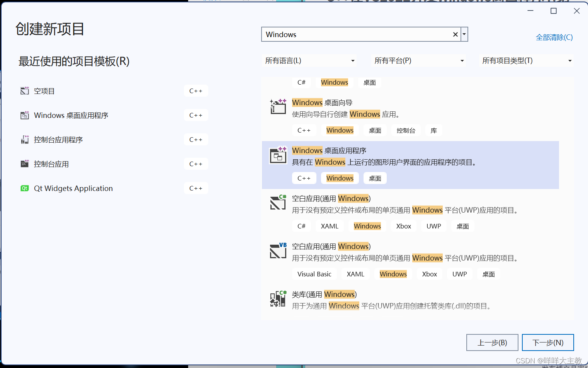
Task: Click the 使用向导自行创建 Windows 应用 description
Action: pos(346,114)
